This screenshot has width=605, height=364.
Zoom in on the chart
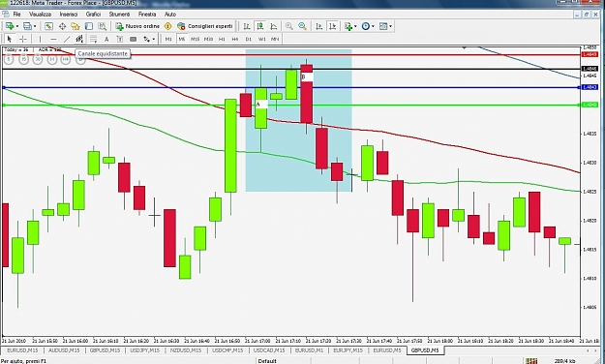point(289,26)
